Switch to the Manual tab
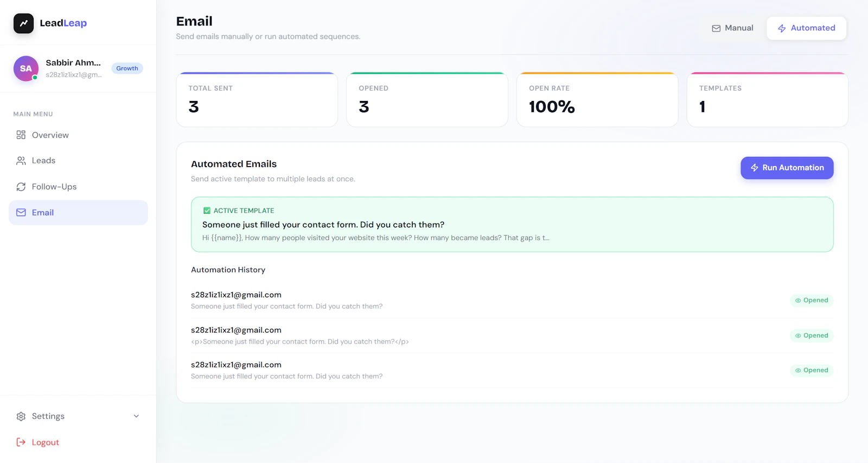868x463 pixels. point(732,28)
